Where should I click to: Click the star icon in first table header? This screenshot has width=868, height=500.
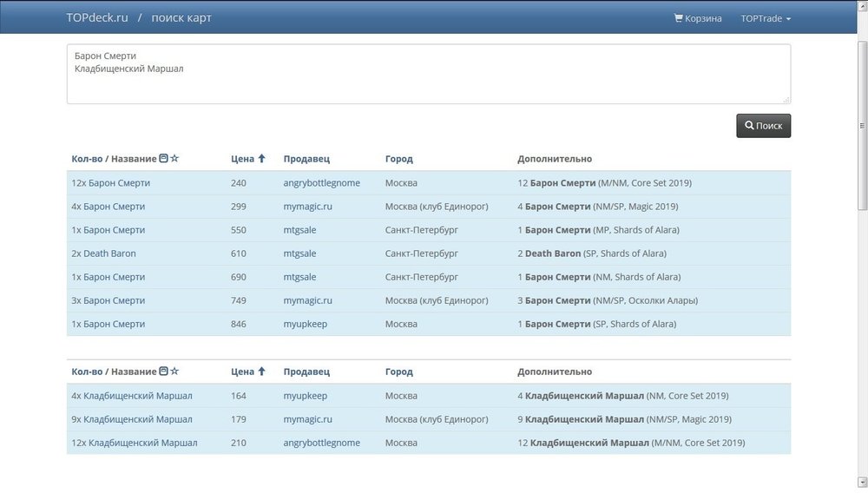click(174, 159)
